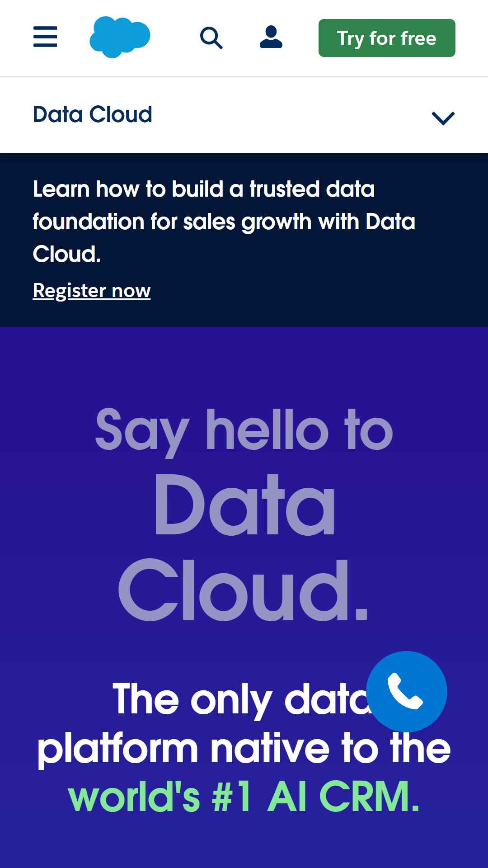This screenshot has width=488, height=868.
Task: Open the Data Cloud section menu label
Action: click(x=93, y=114)
